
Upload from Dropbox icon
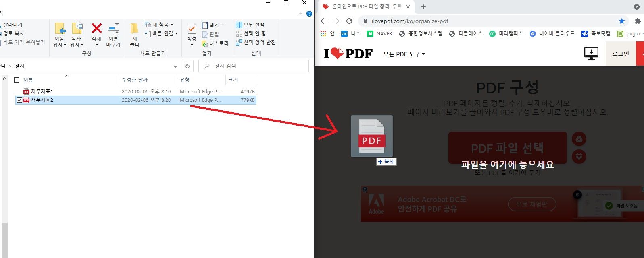(x=579, y=156)
